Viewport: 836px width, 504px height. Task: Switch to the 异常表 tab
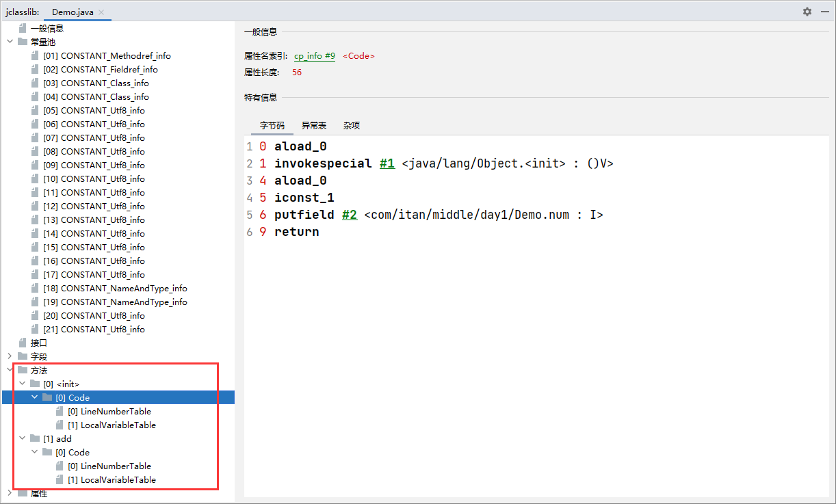coord(313,125)
